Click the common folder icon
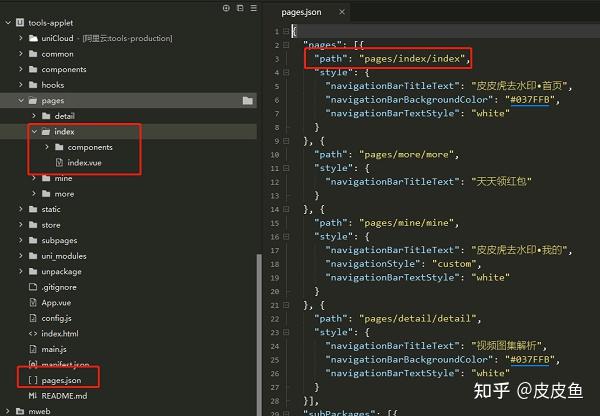 pyautogui.click(x=33, y=54)
